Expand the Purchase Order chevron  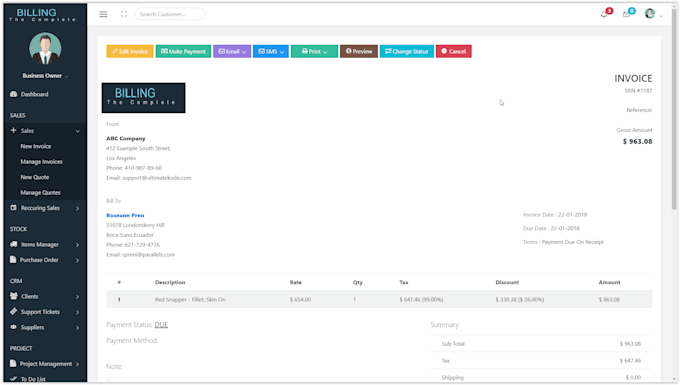[x=78, y=260]
